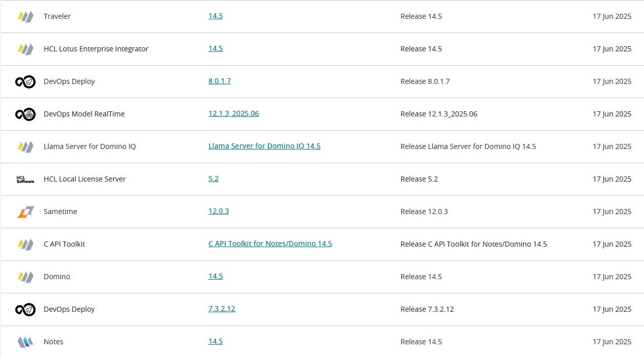Select the DevOps Model RealTime name
644x358 pixels.
click(x=84, y=114)
